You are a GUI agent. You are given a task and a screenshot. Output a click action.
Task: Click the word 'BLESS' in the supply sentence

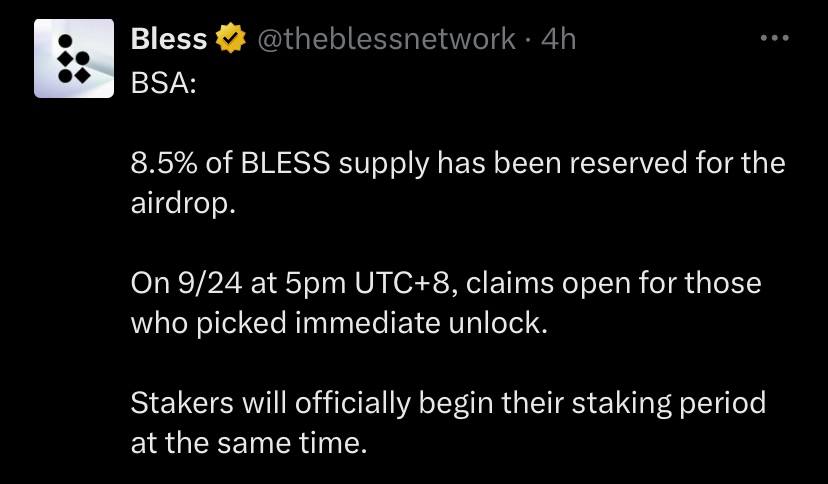pos(286,163)
